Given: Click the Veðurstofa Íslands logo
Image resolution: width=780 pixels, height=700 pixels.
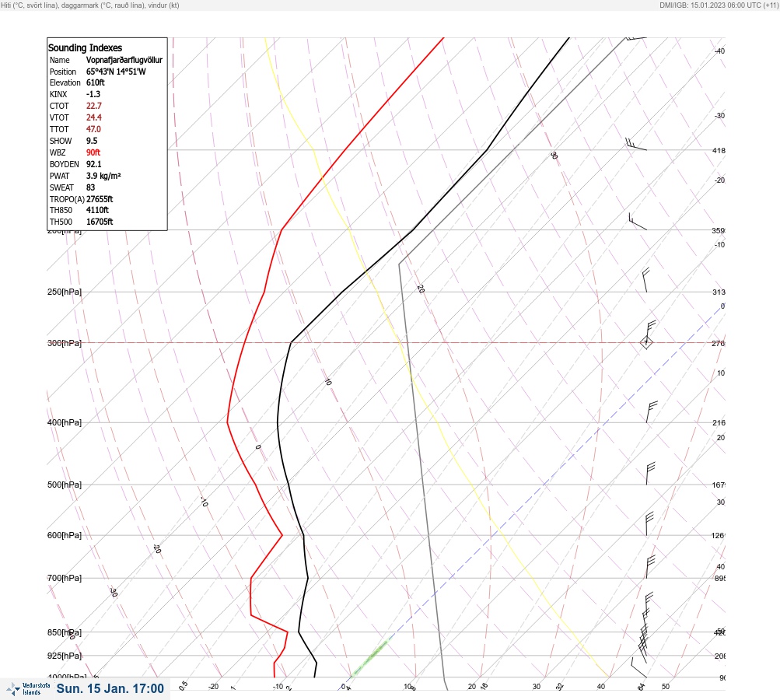Looking at the screenshot, I should coord(28,689).
